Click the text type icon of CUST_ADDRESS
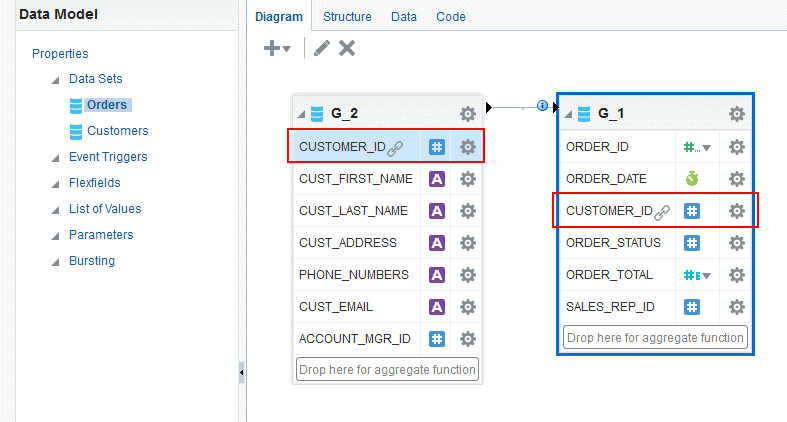Image resolution: width=787 pixels, height=422 pixels. (437, 243)
